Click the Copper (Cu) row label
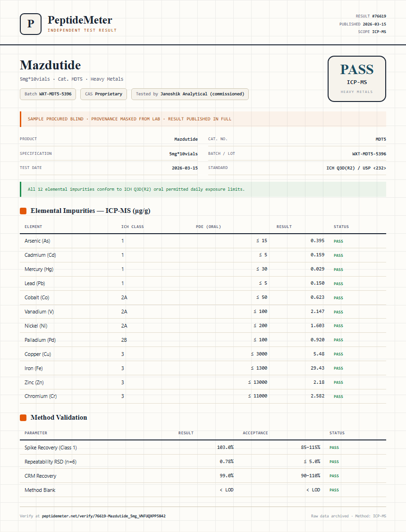 pyautogui.click(x=38, y=354)
